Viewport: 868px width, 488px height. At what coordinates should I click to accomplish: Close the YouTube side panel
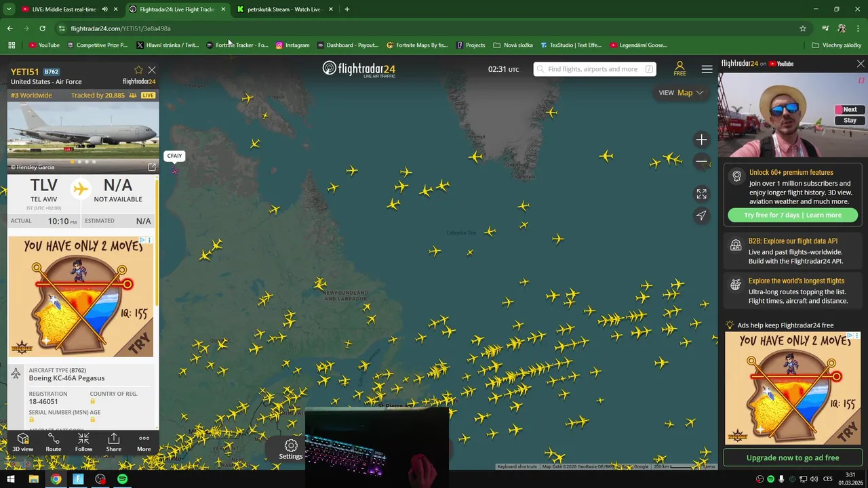(861, 64)
